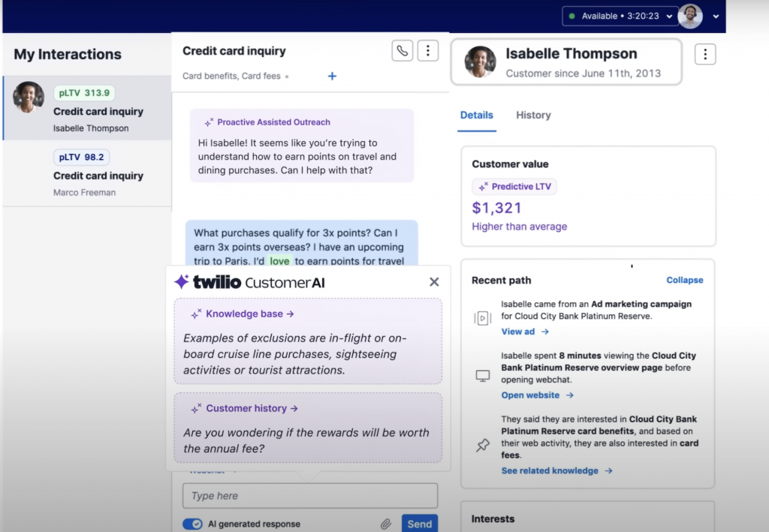
Task: Collapse the Recent path panel
Action: (684, 280)
